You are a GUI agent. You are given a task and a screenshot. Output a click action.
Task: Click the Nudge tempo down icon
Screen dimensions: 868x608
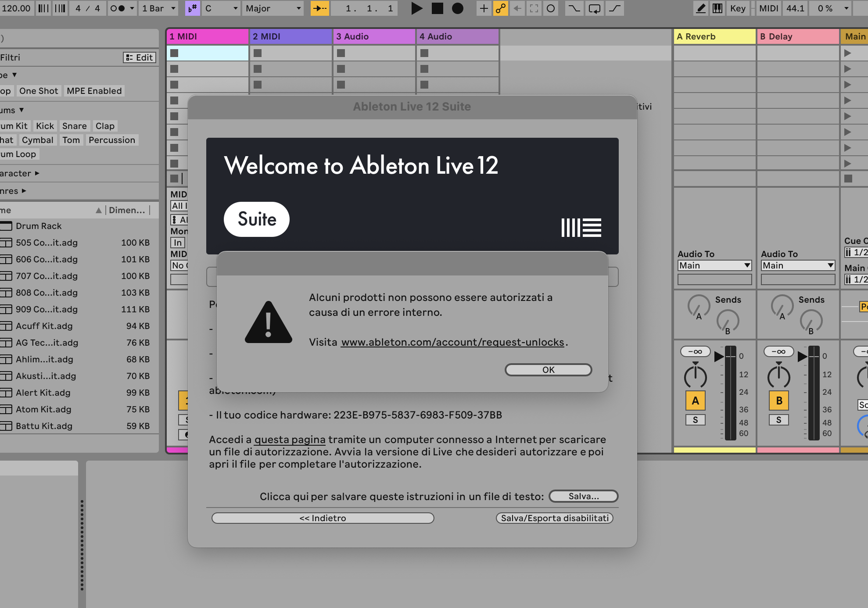click(x=43, y=8)
